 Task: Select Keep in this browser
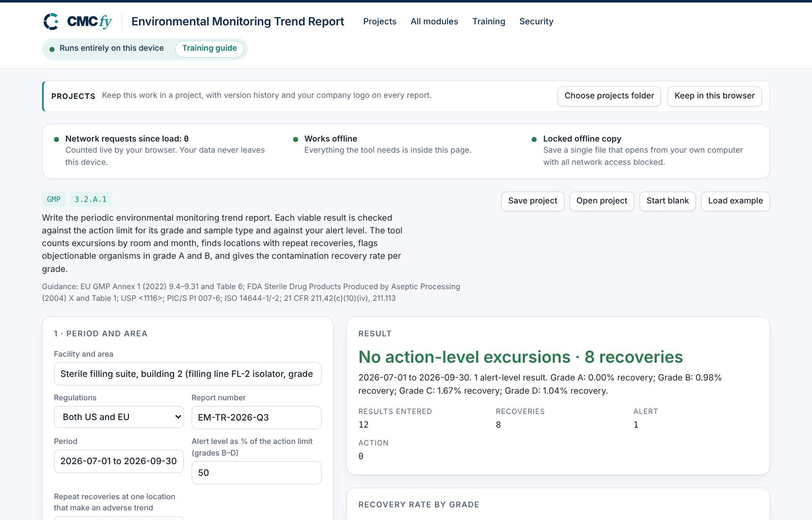click(715, 96)
